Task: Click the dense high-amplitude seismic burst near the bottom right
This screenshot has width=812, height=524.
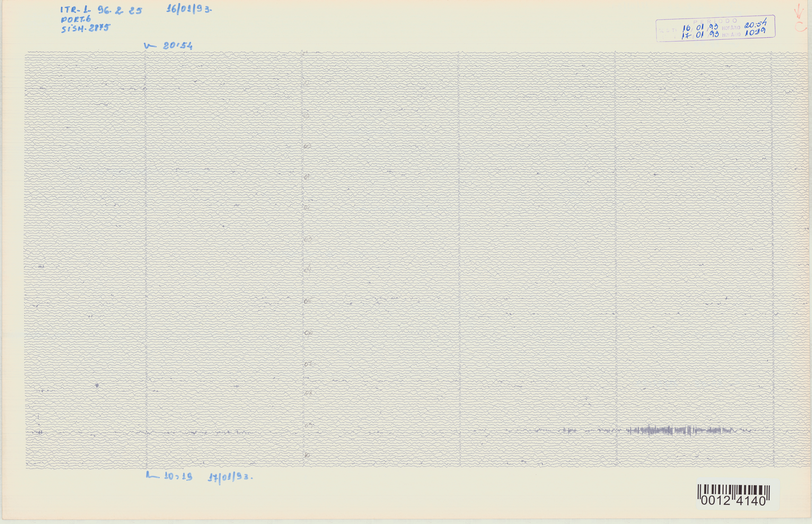Action: click(681, 430)
